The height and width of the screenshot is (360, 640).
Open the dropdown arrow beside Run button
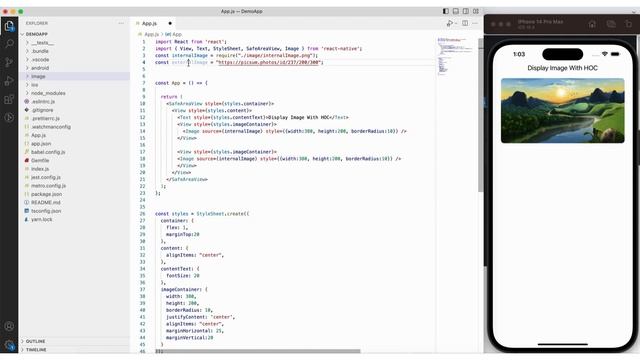pyautogui.click(x=456, y=24)
